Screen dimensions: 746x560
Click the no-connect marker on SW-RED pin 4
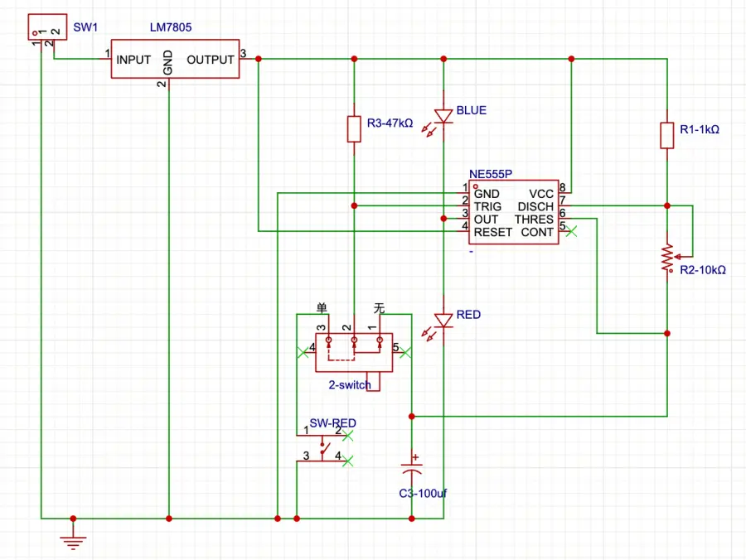tap(348, 460)
